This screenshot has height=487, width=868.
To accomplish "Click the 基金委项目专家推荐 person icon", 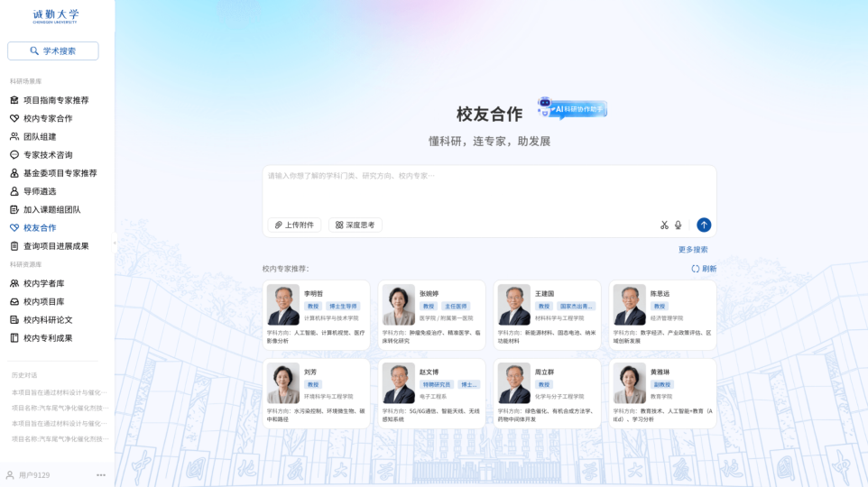I will click(x=14, y=173).
